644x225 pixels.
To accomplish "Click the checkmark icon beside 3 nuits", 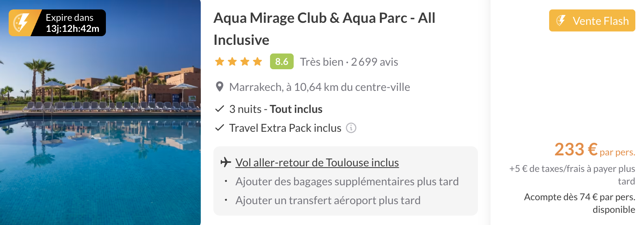I will click(220, 109).
